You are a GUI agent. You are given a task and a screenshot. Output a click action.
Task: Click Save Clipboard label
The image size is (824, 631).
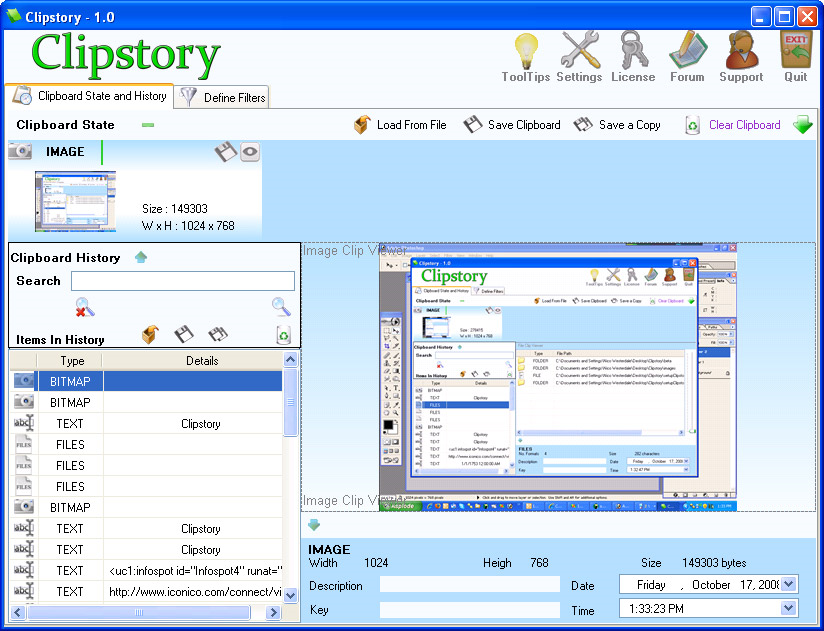click(524, 125)
